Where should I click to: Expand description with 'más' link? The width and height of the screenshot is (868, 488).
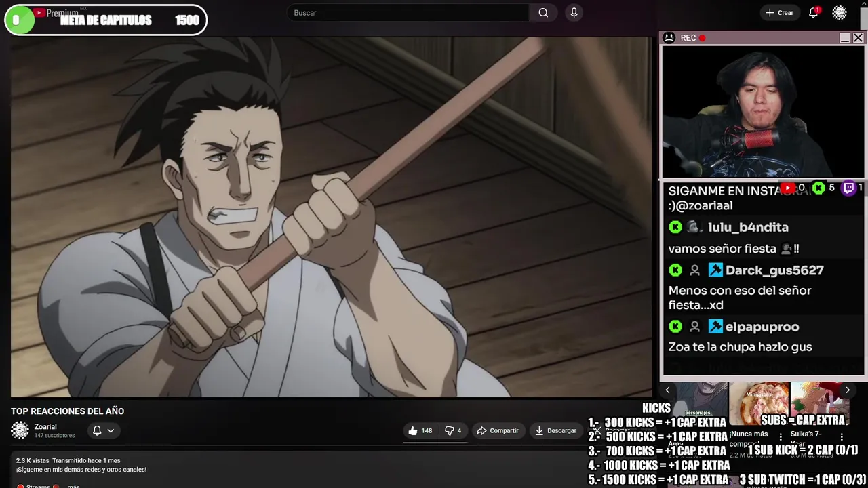coord(73,486)
